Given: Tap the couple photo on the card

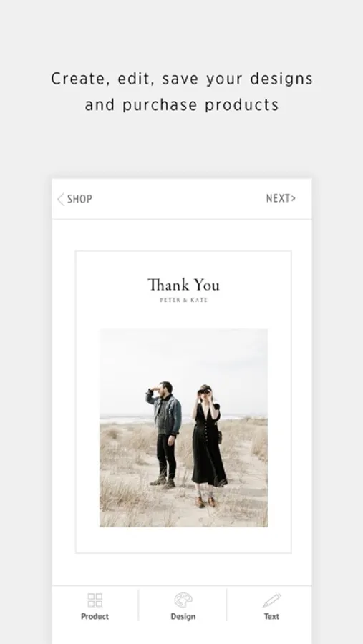Looking at the screenshot, I should click(184, 428).
